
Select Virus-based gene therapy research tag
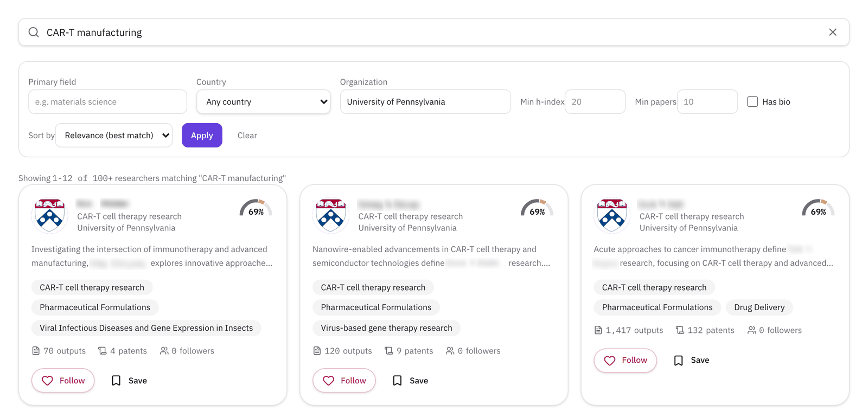point(386,328)
